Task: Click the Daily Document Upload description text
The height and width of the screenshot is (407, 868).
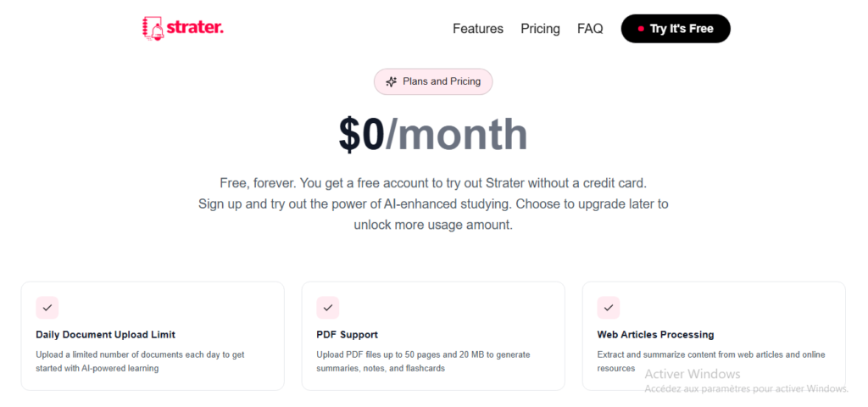Action: [x=140, y=361]
